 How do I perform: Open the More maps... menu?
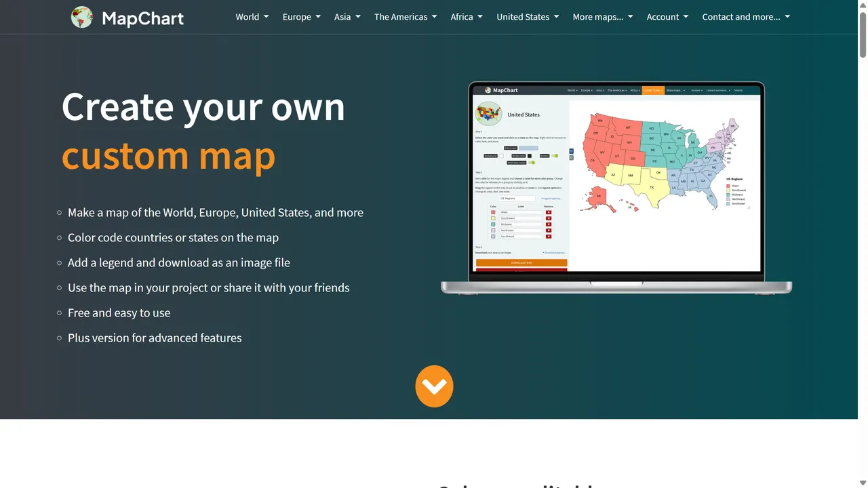603,17
